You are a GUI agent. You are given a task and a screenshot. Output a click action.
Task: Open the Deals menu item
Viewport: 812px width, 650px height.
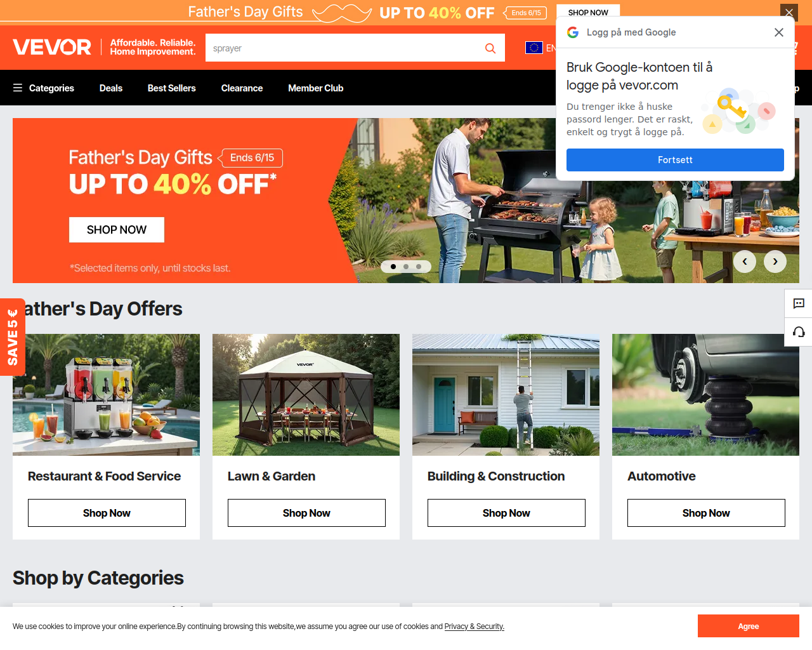pyautogui.click(x=111, y=88)
